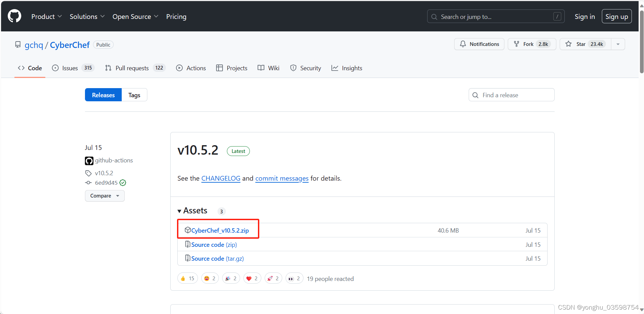Click the zip file icon beside Source code (zip)

[188, 244]
